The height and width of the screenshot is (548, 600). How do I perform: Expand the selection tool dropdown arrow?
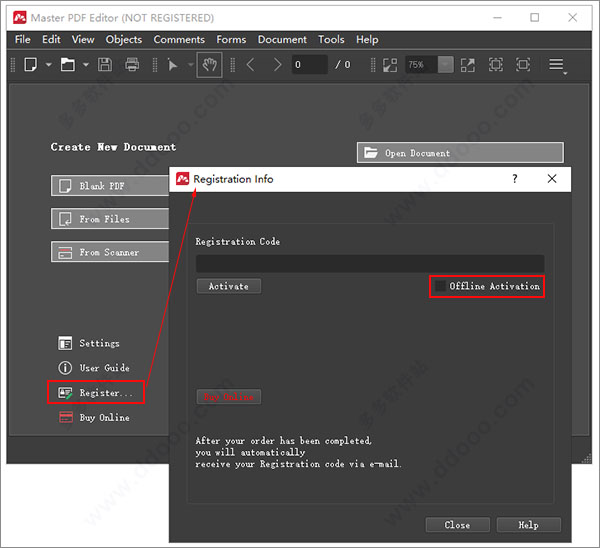click(x=190, y=65)
